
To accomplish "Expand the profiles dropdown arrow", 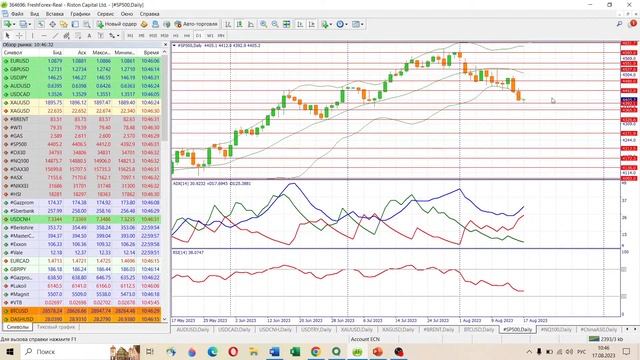I will [x=30, y=24].
